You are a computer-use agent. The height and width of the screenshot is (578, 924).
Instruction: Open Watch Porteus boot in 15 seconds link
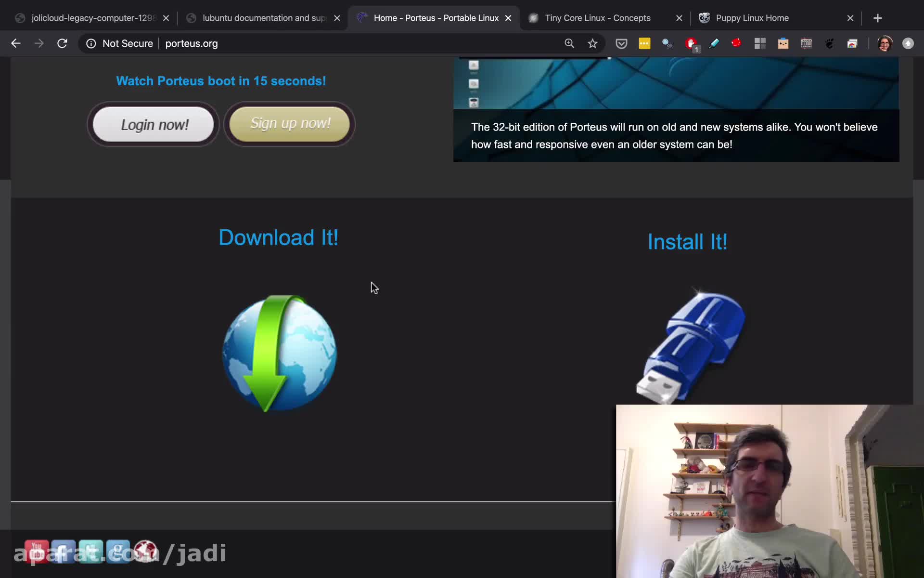tap(221, 81)
